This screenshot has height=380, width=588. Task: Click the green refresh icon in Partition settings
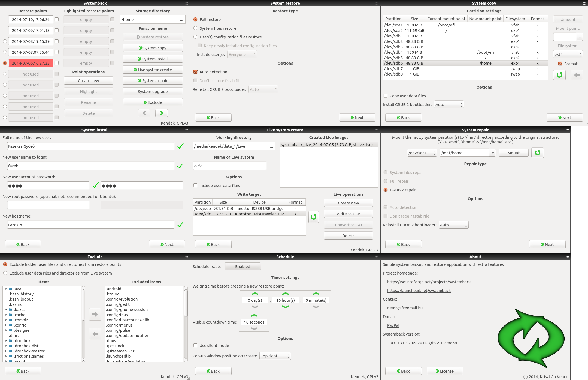point(559,75)
